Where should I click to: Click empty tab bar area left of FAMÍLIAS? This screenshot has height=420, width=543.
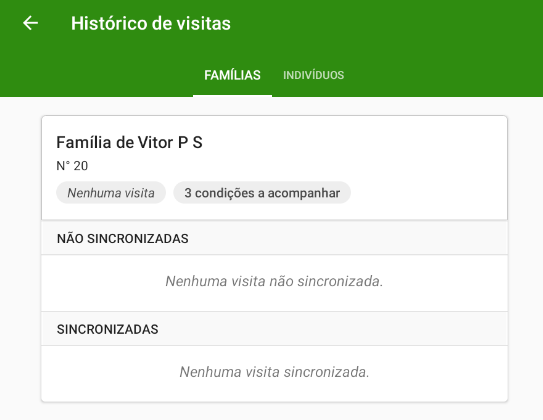[x=97, y=75]
